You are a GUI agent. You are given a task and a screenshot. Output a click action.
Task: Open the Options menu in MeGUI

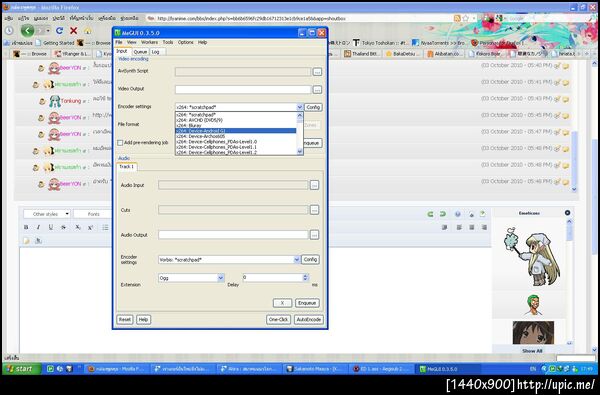[185, 42]
